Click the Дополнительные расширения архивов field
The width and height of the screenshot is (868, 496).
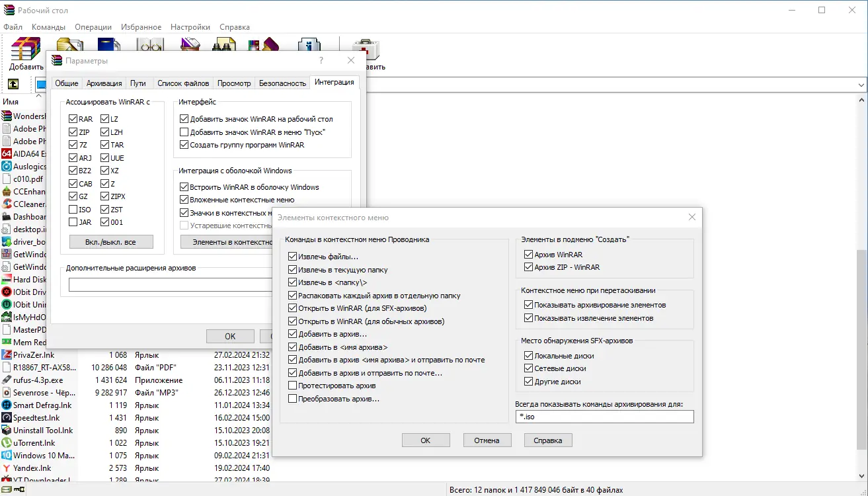tap(171, 285)
